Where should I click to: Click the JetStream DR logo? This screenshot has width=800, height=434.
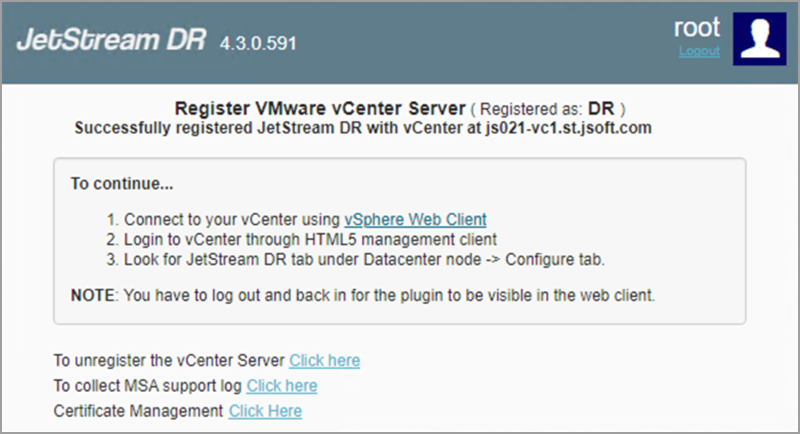[x=108, y=41]
